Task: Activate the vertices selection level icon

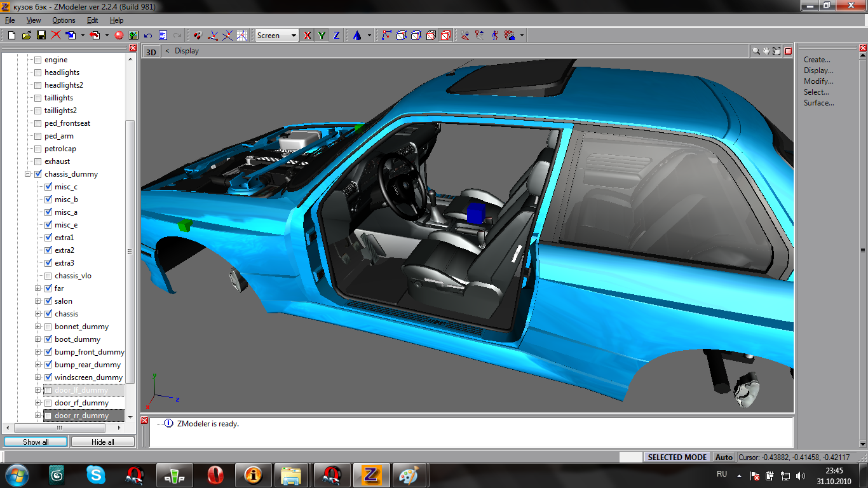Action: 386,36
